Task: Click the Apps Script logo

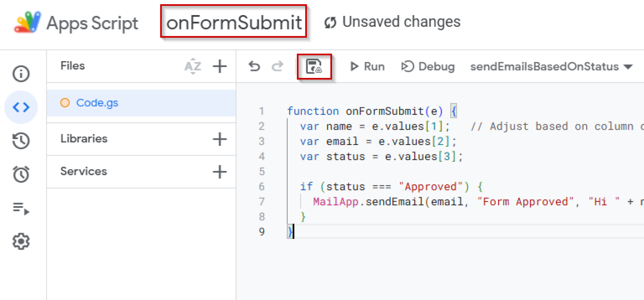Action: pyautogui.click(x=28, y=22)
